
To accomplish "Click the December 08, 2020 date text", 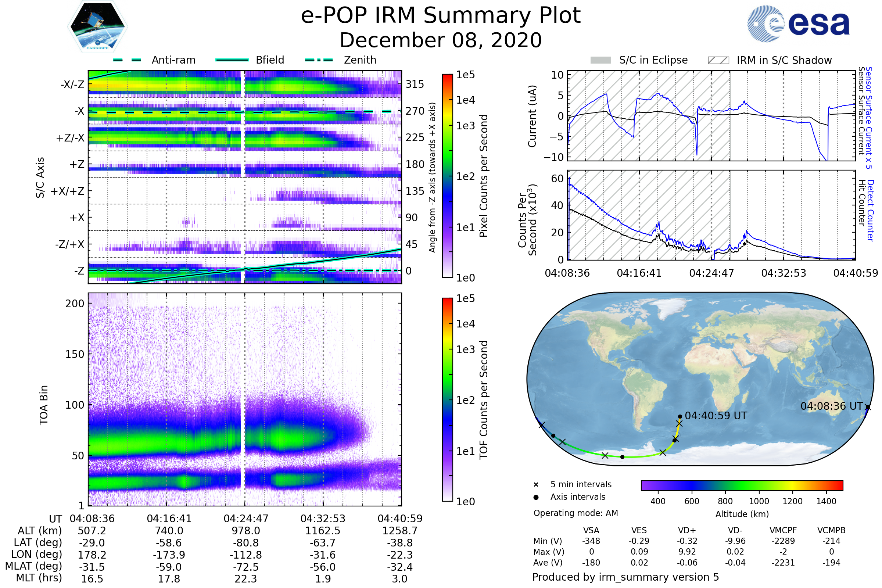I will pyautogui.click(x=441, y=40).
